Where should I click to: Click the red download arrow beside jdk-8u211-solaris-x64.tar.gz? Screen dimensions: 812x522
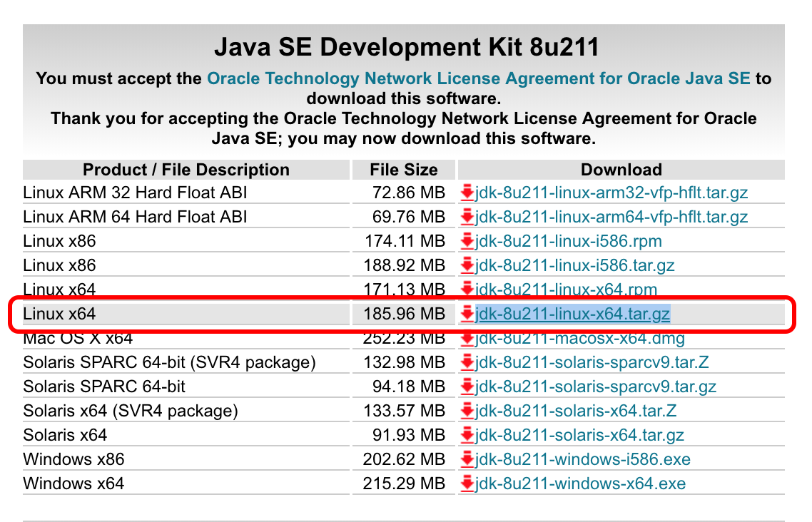click(x=467, y=435)
